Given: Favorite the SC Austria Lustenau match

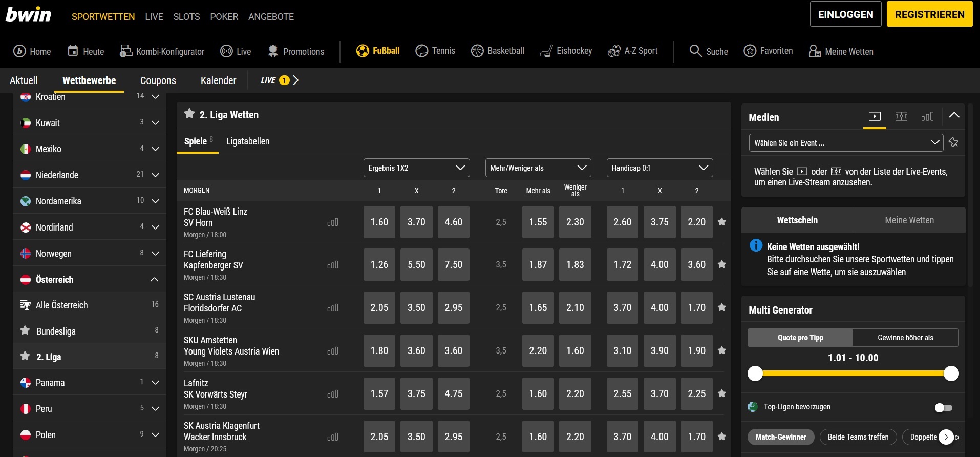Looking at the screenshot, I should point(722,307).
